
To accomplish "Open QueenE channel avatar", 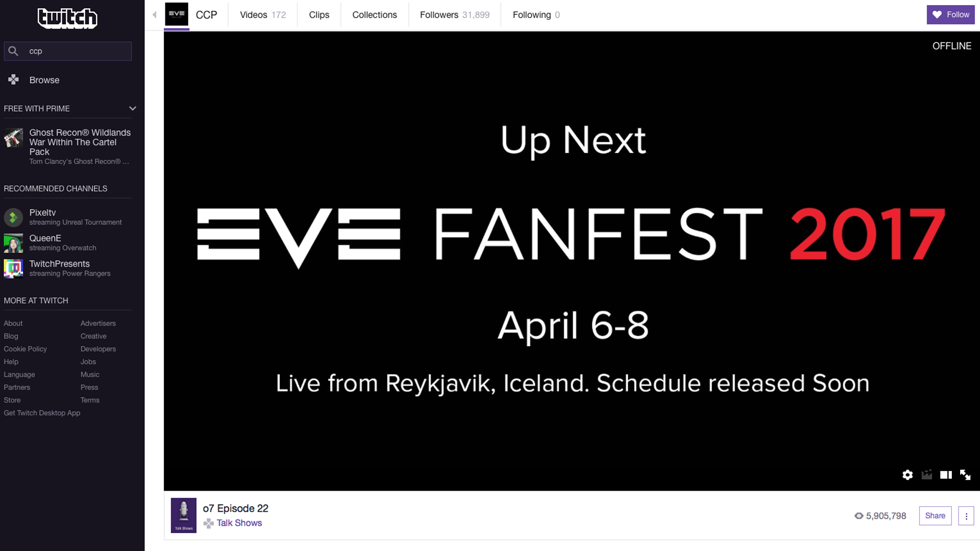I will 14,243.
